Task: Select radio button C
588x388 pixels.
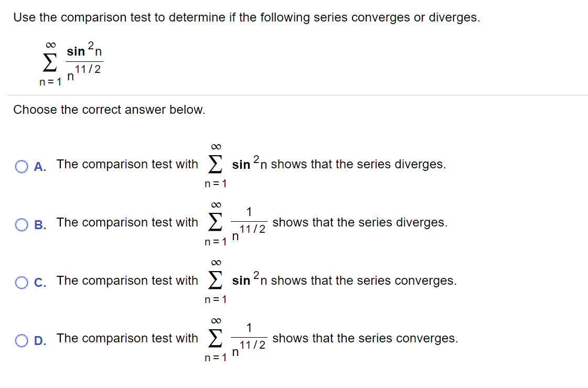Action: pos(21,283)
